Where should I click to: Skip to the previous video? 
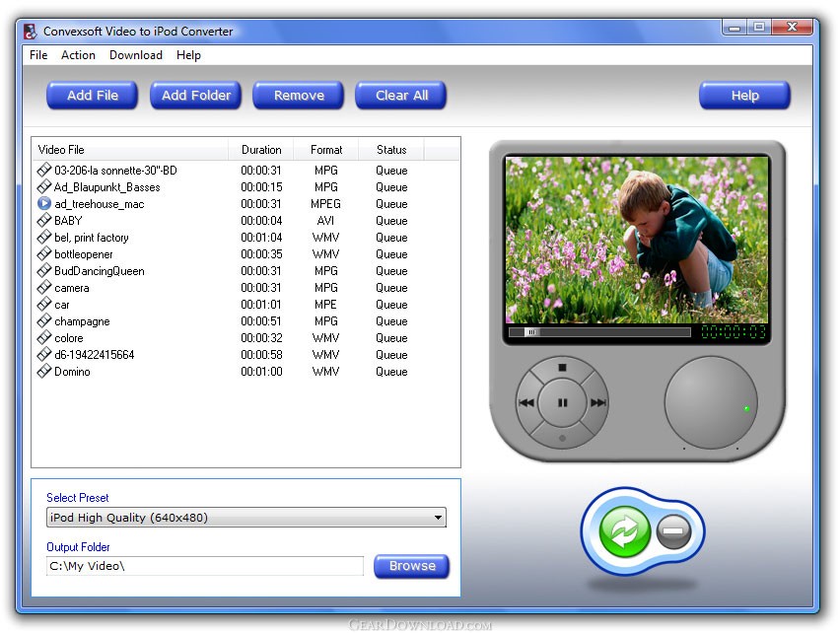[526, 402]
